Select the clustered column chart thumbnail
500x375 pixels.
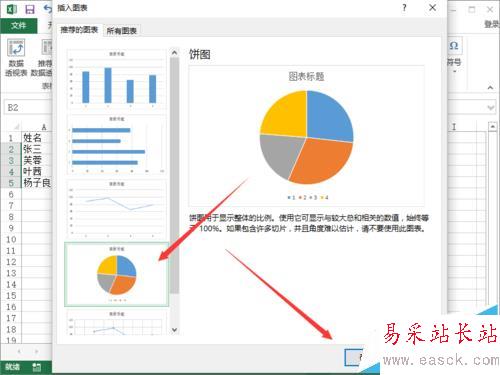coord(117,79)
